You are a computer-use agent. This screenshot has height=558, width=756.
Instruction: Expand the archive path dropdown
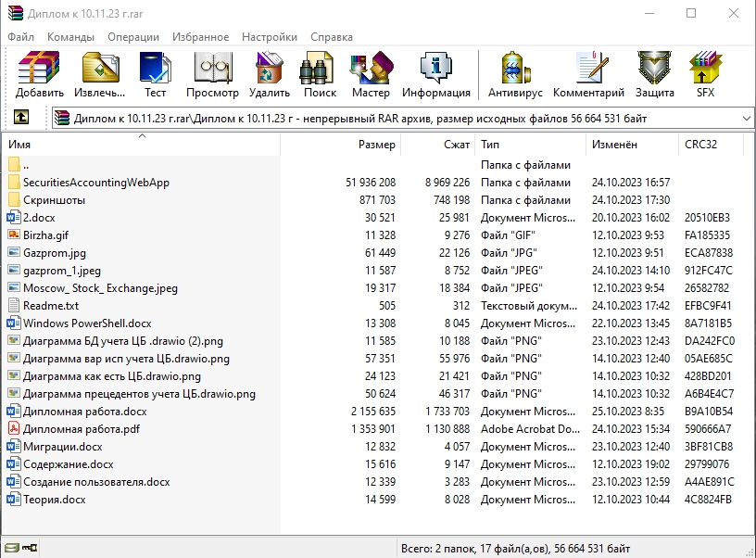pos(746,119)
